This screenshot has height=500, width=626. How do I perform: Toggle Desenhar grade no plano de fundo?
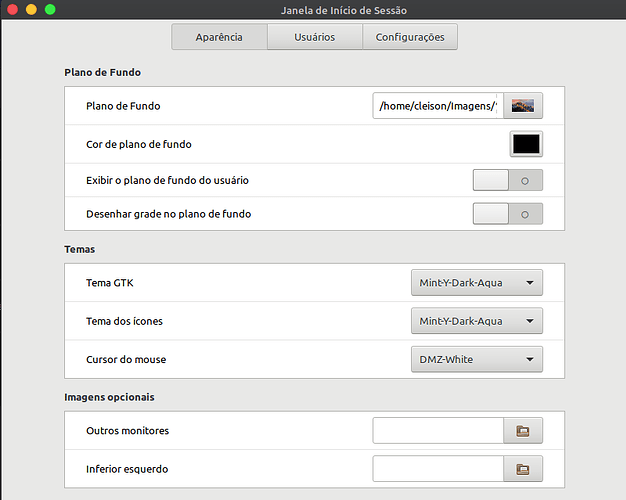508,214
